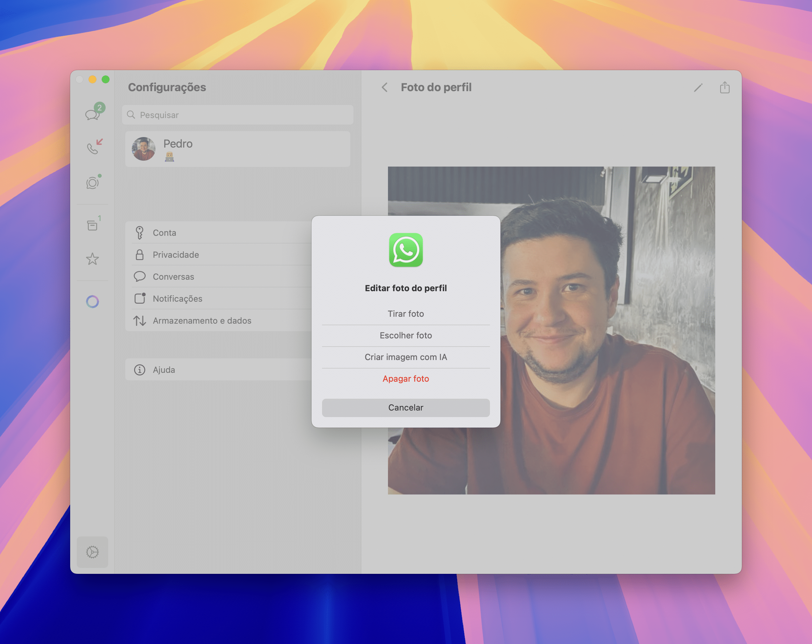This screenshot has width=812, height=644.
Task: Open the Starred messages star icon
Action: [93, 259]
